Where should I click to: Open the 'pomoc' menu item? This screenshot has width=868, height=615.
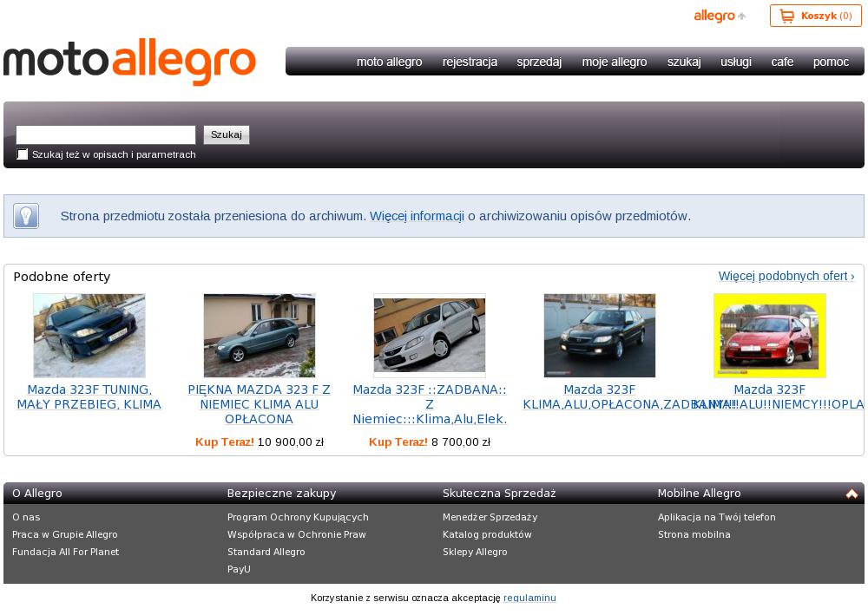(x=831, y=62)
